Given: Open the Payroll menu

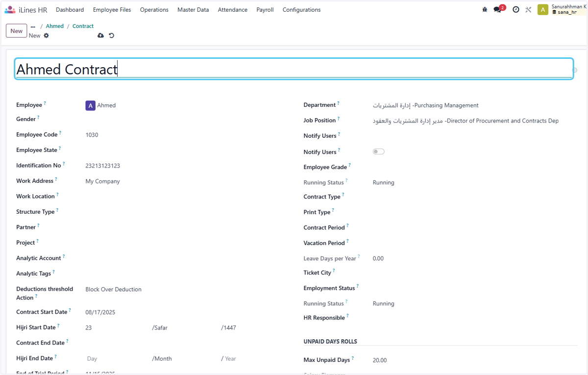Looking at the screenshot, I should (x=265, y=10).
